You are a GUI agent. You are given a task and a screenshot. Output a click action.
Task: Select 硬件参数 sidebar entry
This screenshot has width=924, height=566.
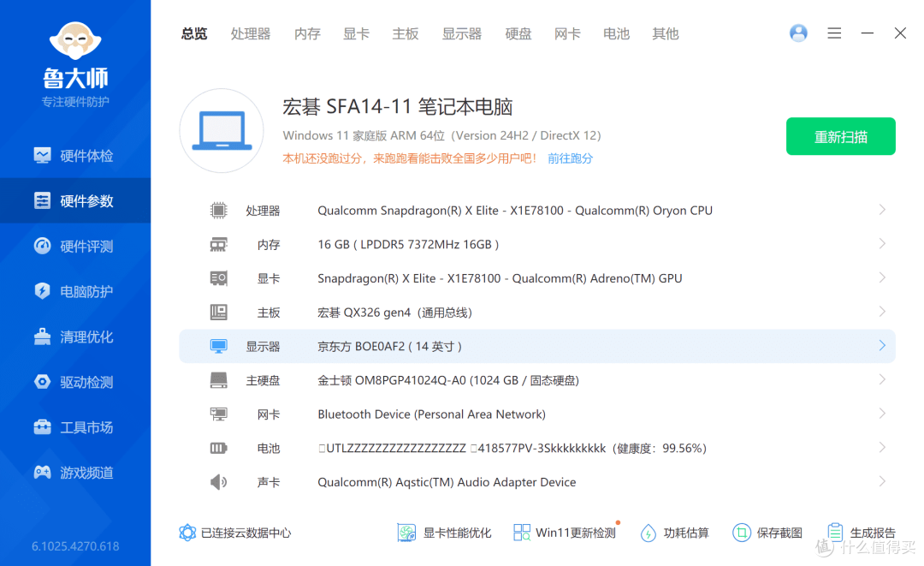74,201
